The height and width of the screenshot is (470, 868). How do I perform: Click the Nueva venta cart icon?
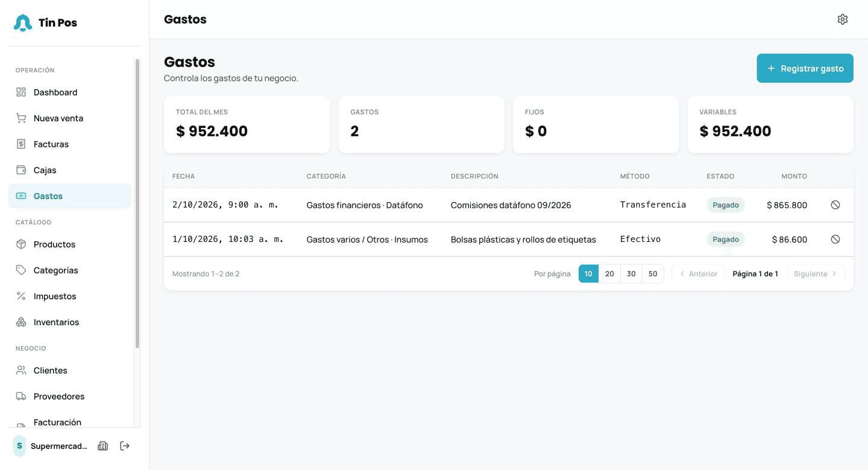[x=21, y=118]
